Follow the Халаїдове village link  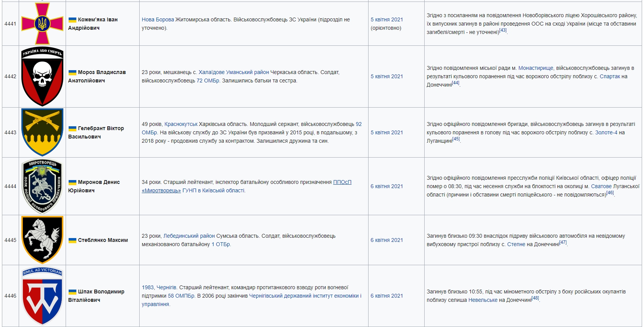tap(211, 72)
